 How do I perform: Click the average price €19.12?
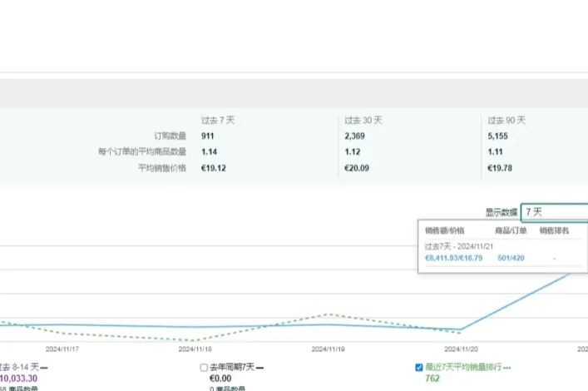(214, 168)
